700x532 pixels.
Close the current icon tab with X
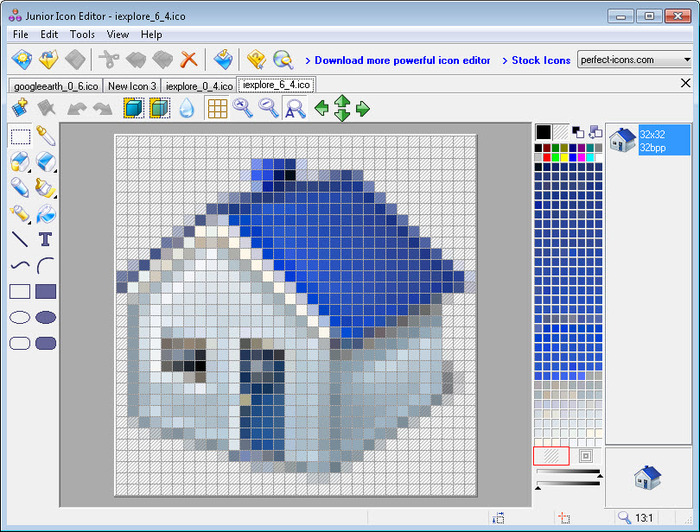[x=685, y=83]
